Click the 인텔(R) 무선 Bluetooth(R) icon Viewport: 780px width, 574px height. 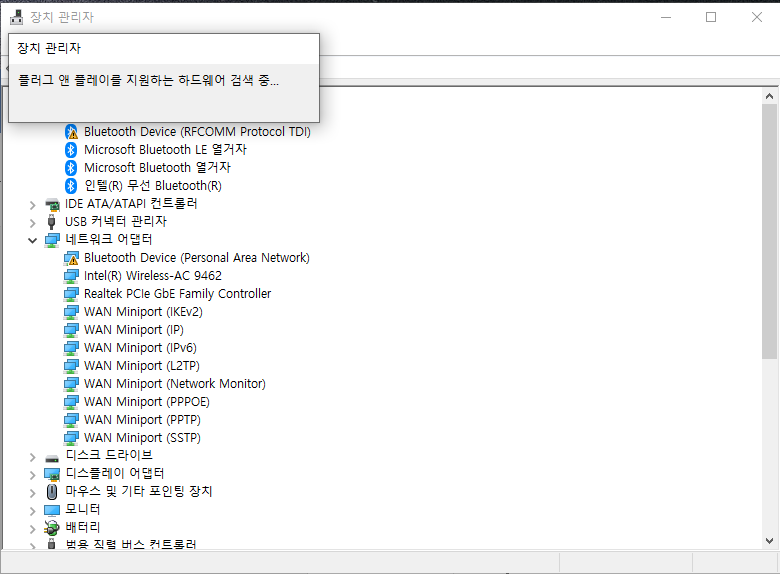(x=71, y=186)
